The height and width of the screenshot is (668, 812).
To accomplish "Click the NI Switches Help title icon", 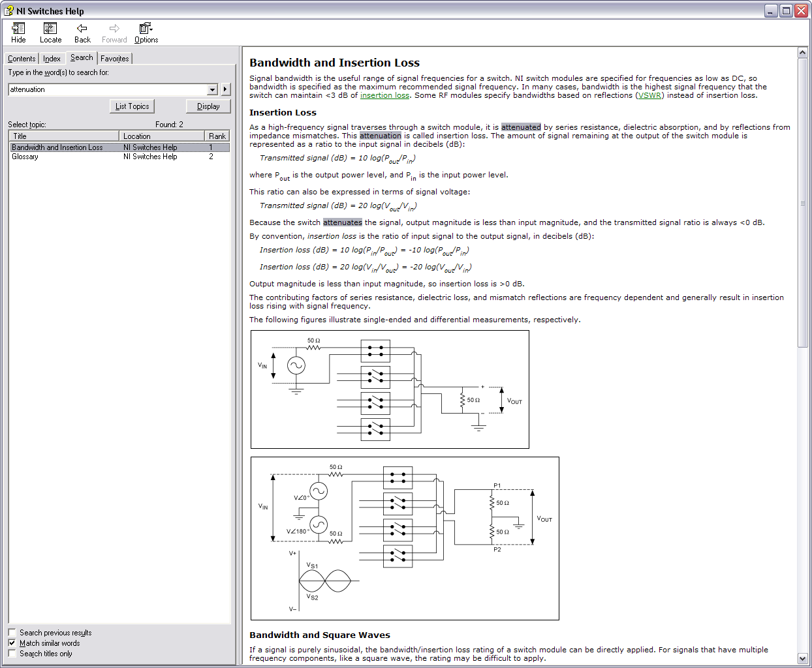I will coord(8,10).
